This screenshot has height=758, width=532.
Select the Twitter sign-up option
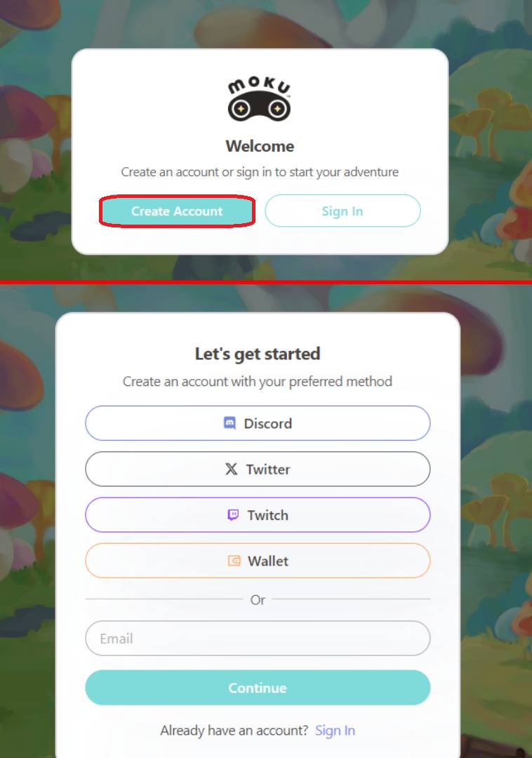coord(258,469)
